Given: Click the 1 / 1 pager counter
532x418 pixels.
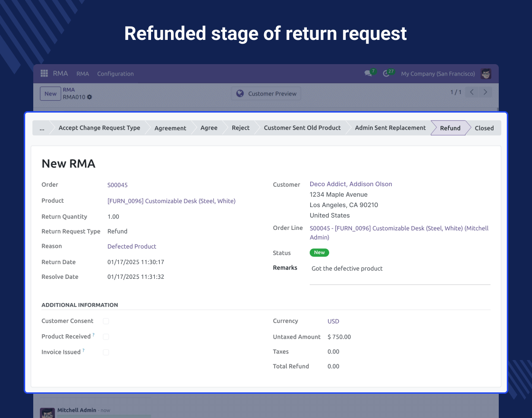Looking at the screenshot, I should point(456,92).
